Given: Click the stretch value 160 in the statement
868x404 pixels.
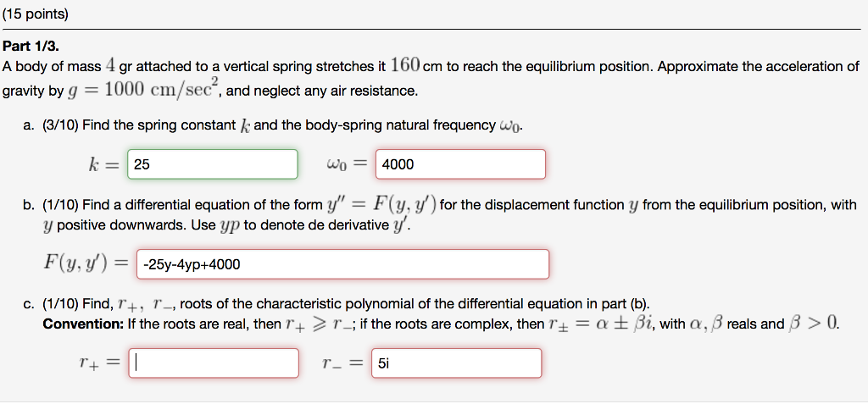Looking at the screenshot, I should 403,66.
